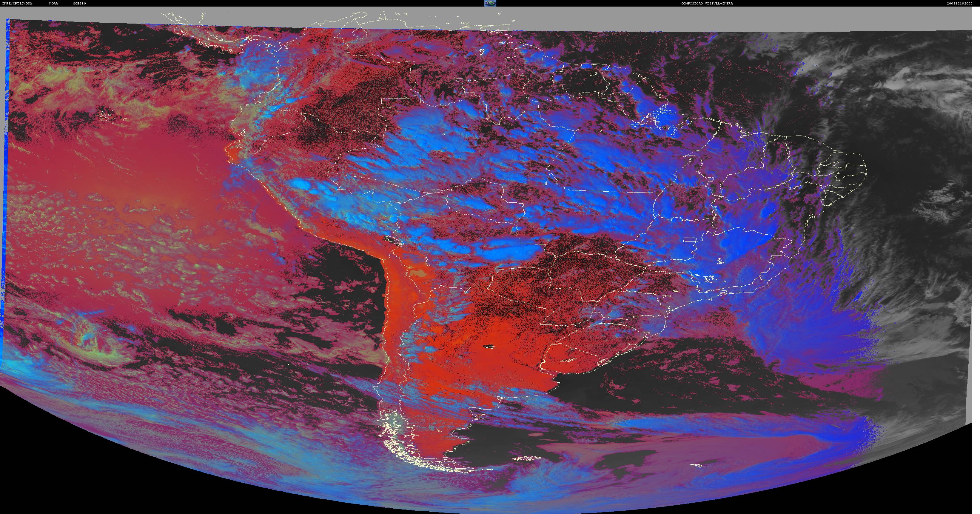Select the GOES10 satellite label
Screen dimensions: 980x514
(x=79, y=3)
